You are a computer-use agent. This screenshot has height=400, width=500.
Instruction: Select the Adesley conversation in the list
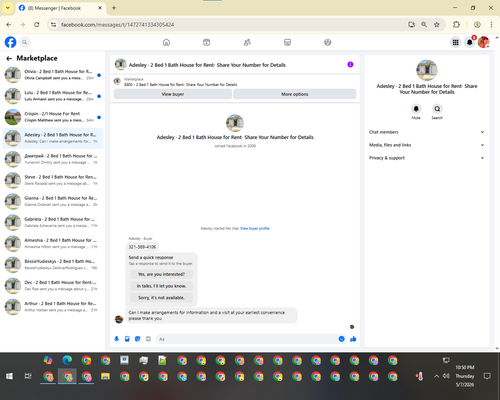click(53, 138)
